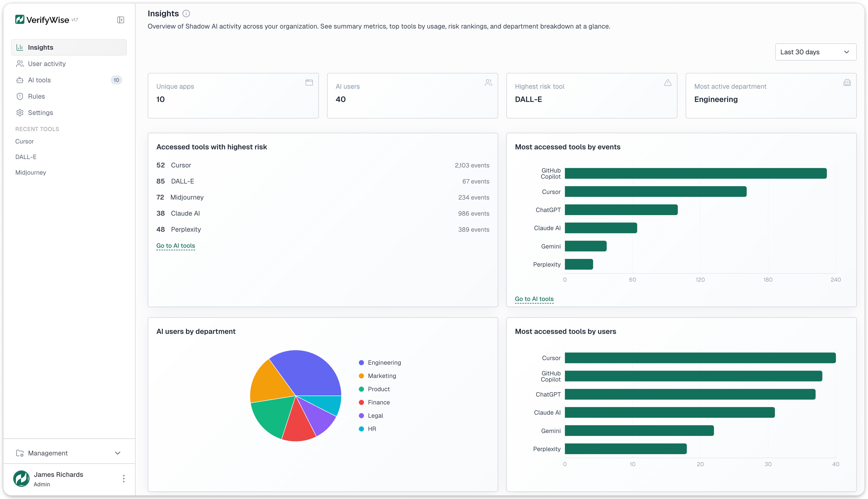This screenshot has width=868, height=499.
Task: Click the Rules shield icon
Action: [x=20, y=96]
